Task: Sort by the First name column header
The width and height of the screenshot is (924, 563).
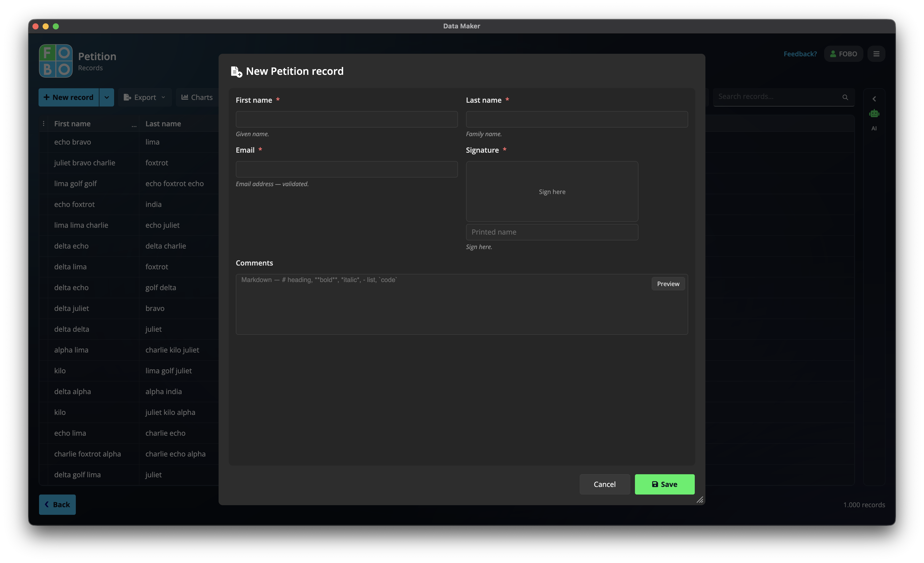Action: [72, 124]
